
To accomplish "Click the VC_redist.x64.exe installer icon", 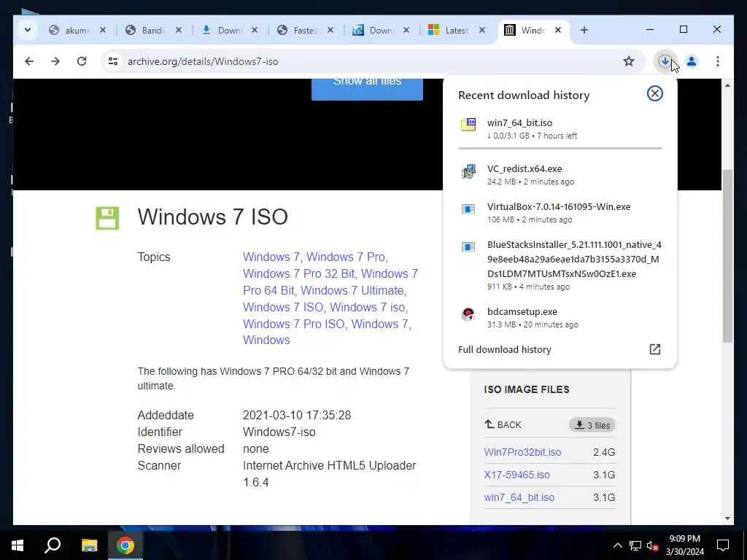I will coord(468,171).
